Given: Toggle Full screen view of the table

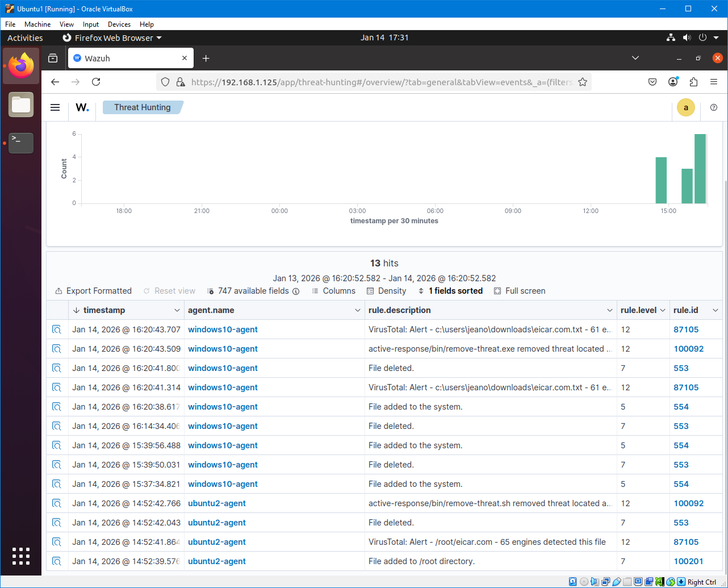Looking at the screenshot, I should click(x=520, y=291).
